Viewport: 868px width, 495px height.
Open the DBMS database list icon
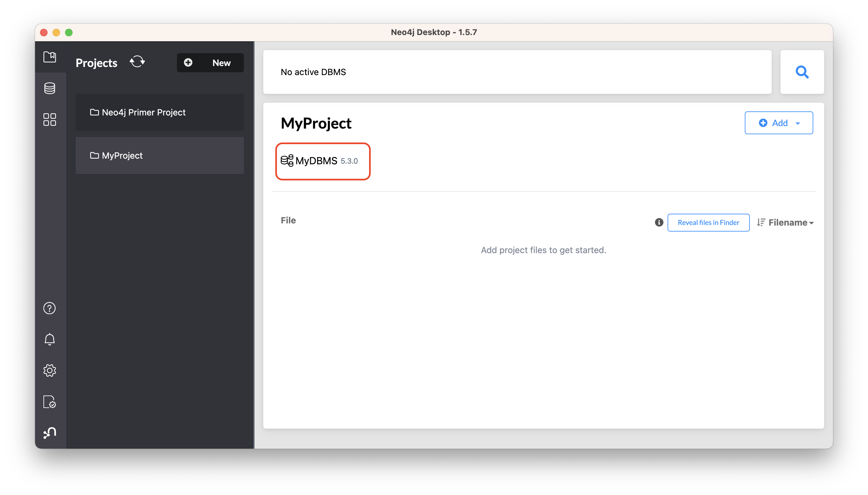tap(50, 88)
